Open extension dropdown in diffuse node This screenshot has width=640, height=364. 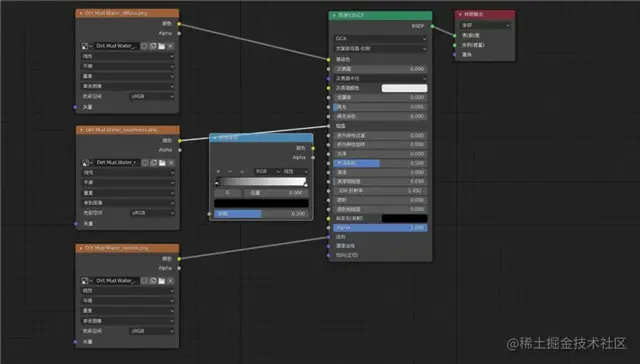point(128,76)
